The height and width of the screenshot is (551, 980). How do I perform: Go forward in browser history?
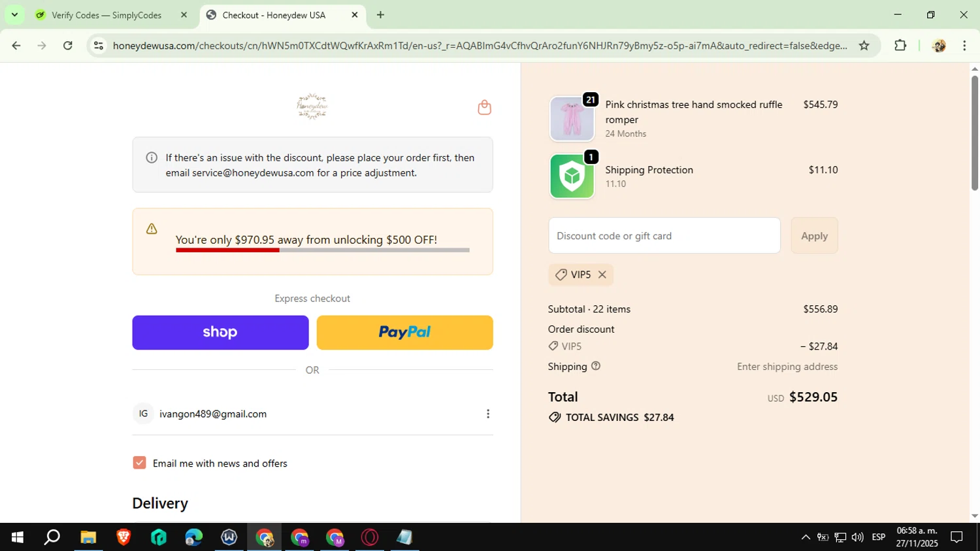pos(42,46)
